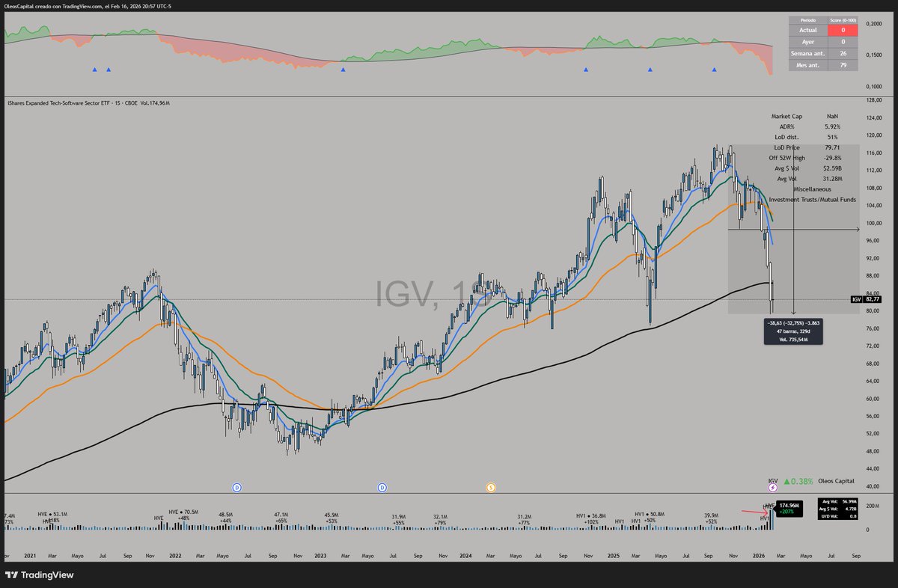Click the 2022 year label on time axis
Viewport: 898px width, 588px height.
[x=175, y=556]
